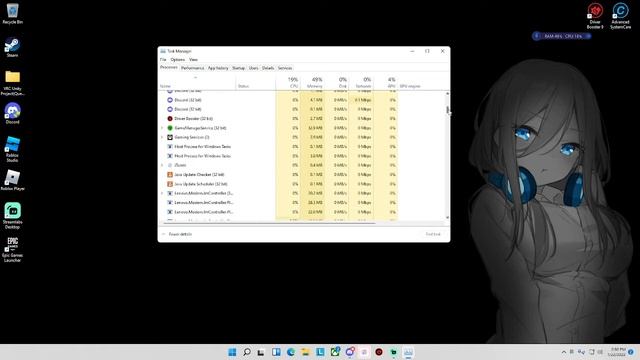
Task: Open the VRC Unity Project folder
Action: (x=12, y=83)
